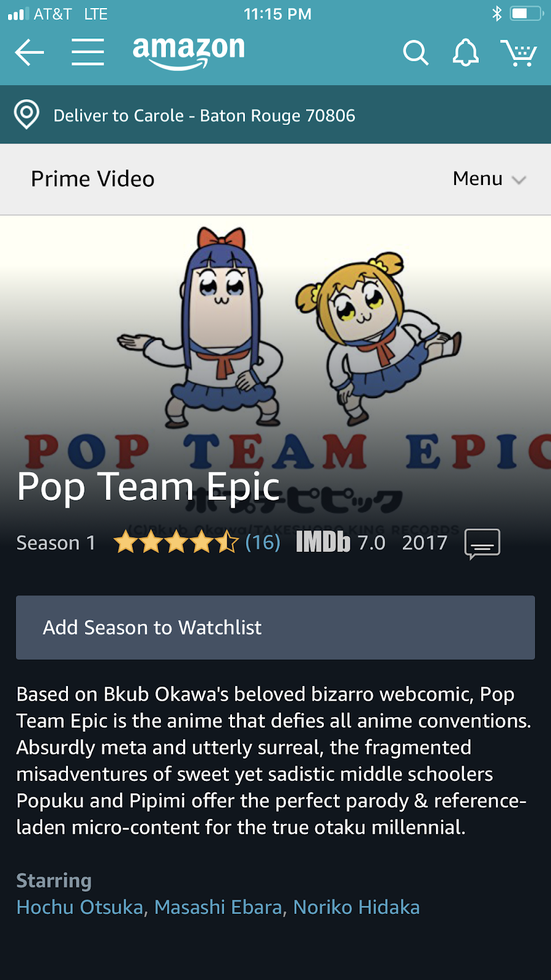
Task: Open the Prime Video section heading
Action: (x=92, y=179)
